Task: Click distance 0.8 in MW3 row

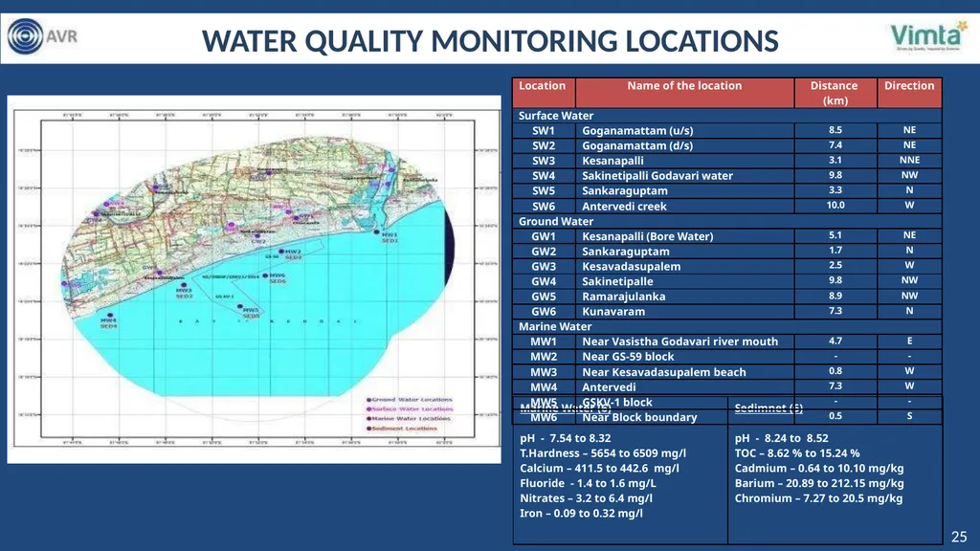Action: [835, 371]
